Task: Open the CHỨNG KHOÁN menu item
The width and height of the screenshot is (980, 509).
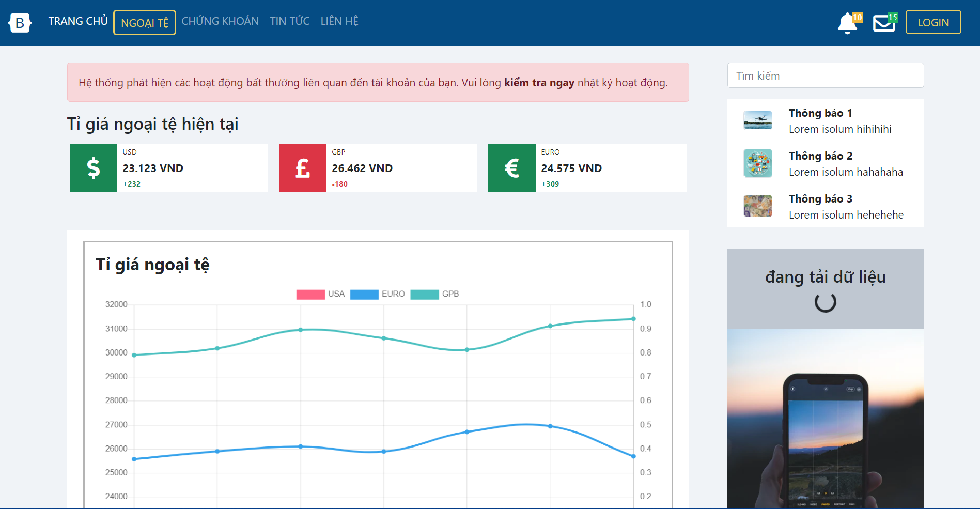Action: coord(220,21)
